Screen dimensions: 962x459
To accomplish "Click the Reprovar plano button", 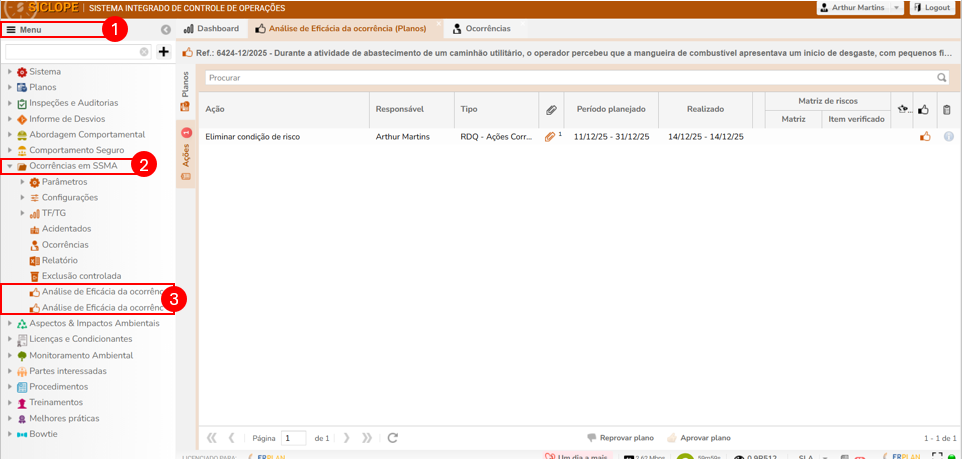I will 620,438.
